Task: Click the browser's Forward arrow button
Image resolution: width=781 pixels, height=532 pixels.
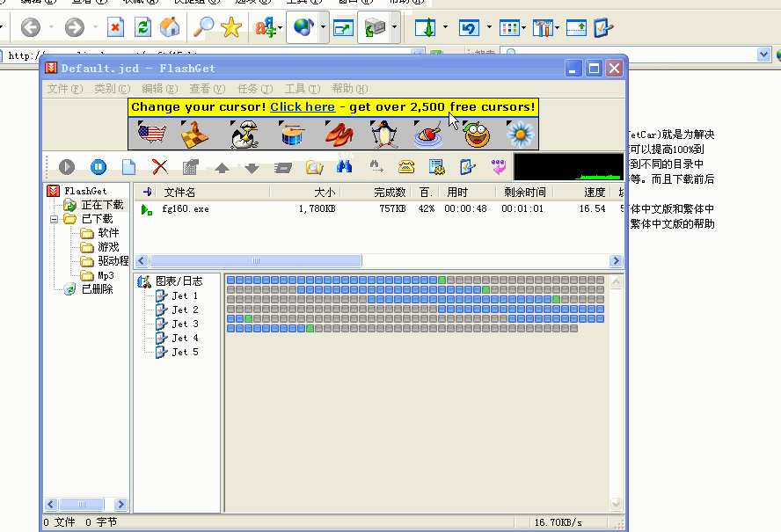Action: tap(74, 27)
